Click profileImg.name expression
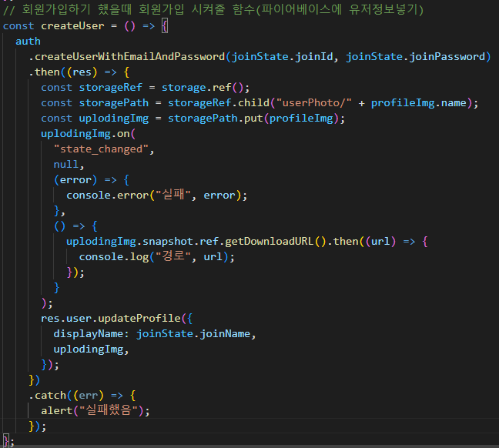 [x=418, y=103]
